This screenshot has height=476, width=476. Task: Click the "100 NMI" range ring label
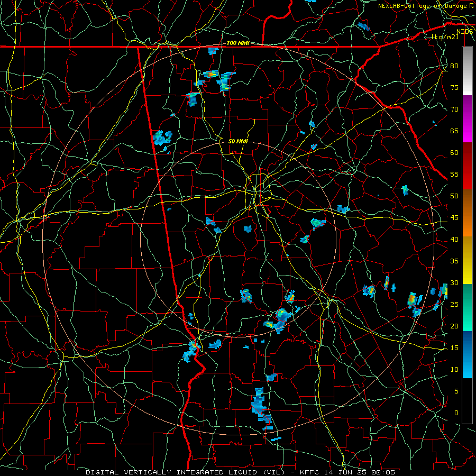[x=238, y=43]
